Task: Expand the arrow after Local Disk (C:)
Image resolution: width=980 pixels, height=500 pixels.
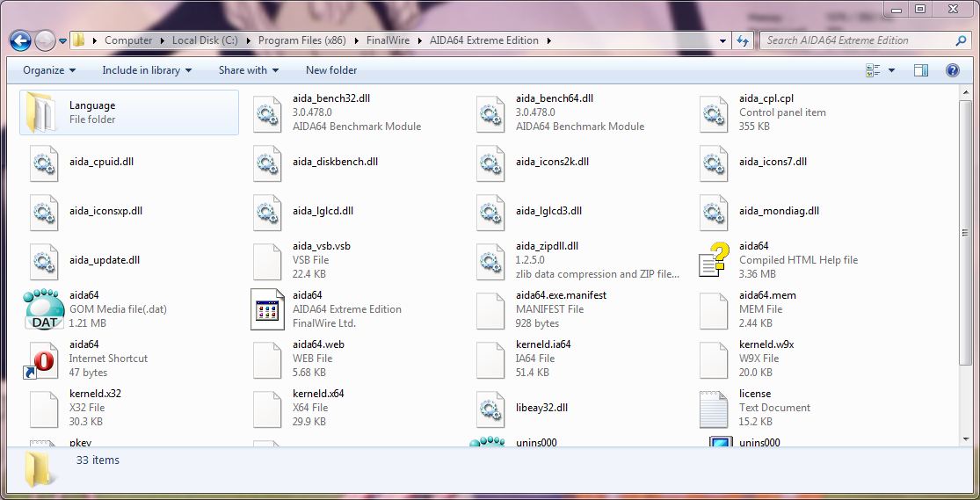Action: point(248,40)
